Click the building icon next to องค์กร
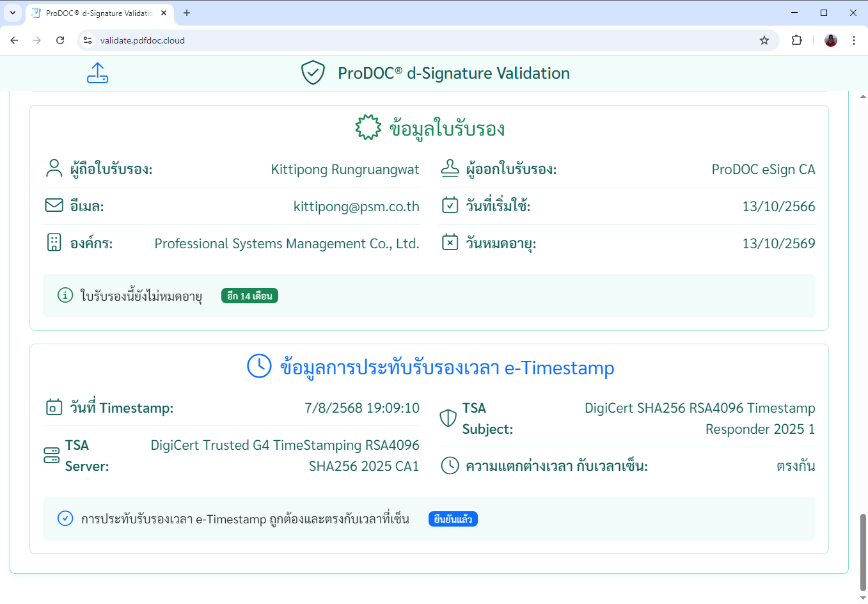 (x=54, y=242)
